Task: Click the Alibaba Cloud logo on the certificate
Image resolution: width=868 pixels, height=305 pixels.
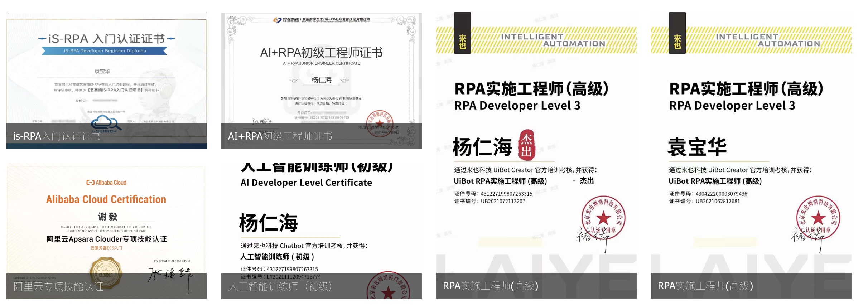Action: [x=106, y=183]
